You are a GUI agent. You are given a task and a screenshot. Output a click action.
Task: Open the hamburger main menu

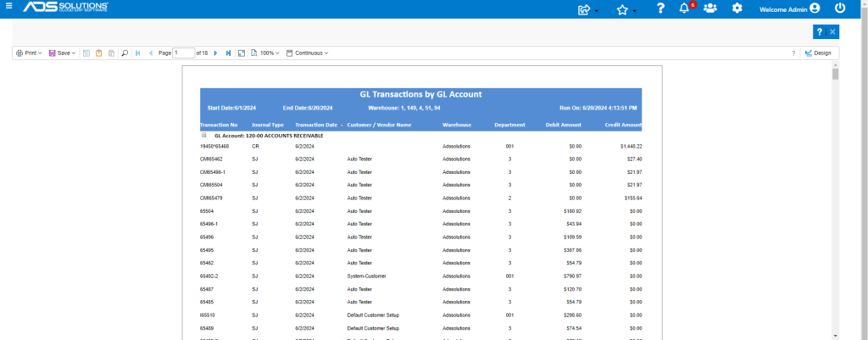pos(8,6)
